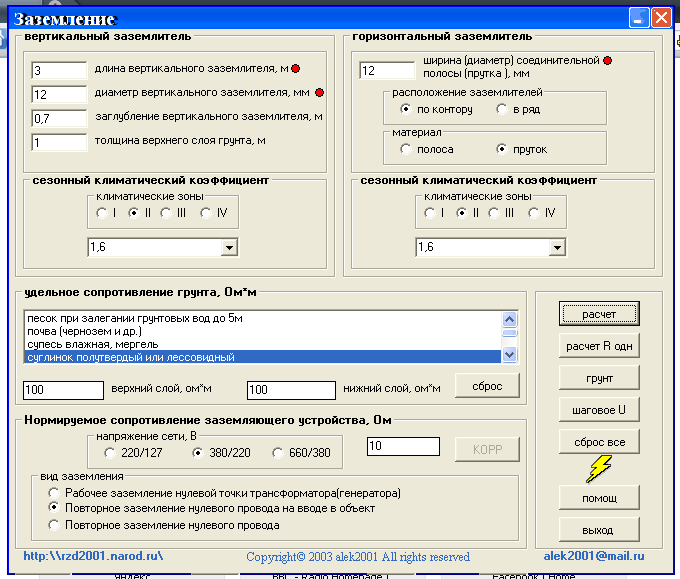Click 'сброс' button next to soil layers
Image resolution: width=680 pixels, height=579 pixels.
(487, 386)
